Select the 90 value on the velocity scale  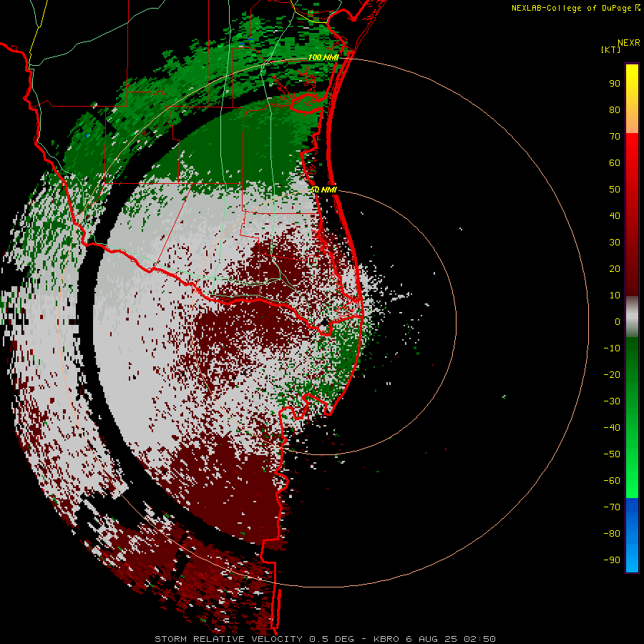click(x=615, y=84)
